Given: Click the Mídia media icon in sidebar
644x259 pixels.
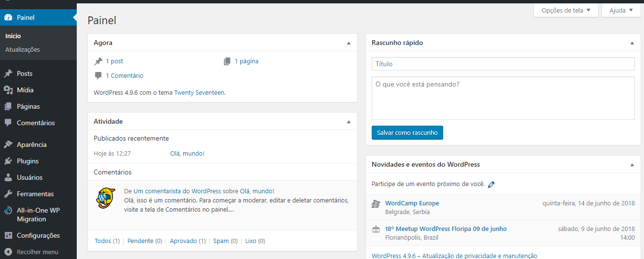Looking at the screenshot, I should tap(8, 90).
